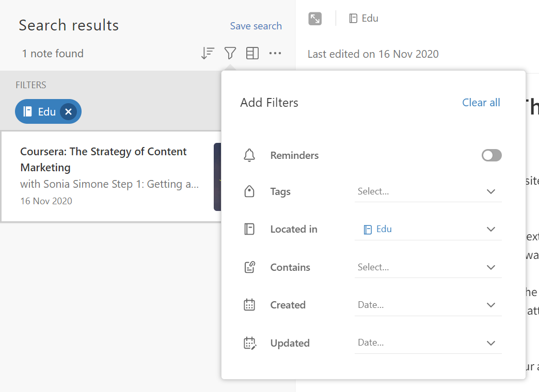This screenshot has height=392, width=539.
Task: Click Clear all filters
Action: [481, 103]
